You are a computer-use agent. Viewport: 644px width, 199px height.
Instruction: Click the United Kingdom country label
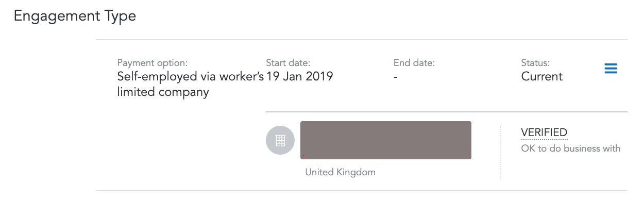tap(340, 172)
